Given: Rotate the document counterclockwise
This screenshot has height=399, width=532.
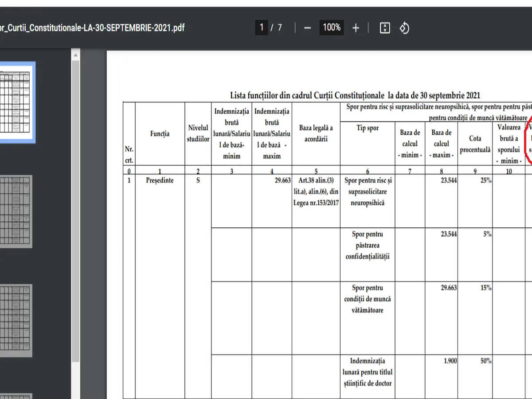Looking at the screenshot, I should [404, 28].
